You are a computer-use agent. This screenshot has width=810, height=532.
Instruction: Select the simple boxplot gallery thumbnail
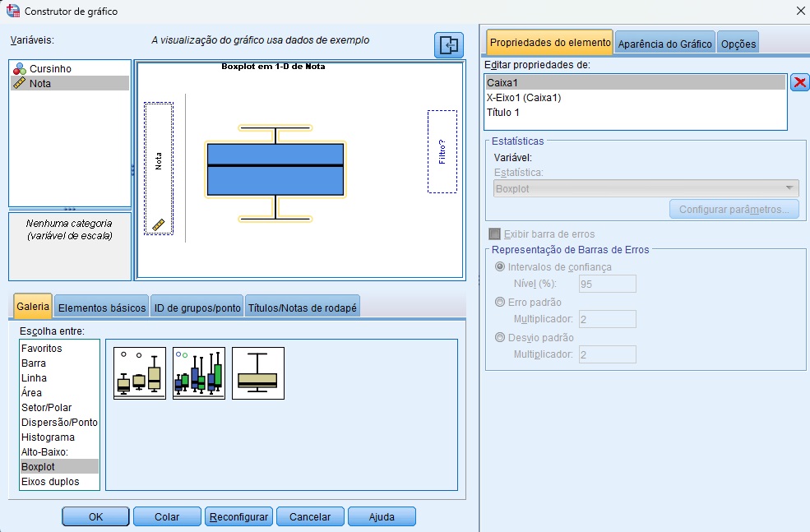[x=140, y=373]
